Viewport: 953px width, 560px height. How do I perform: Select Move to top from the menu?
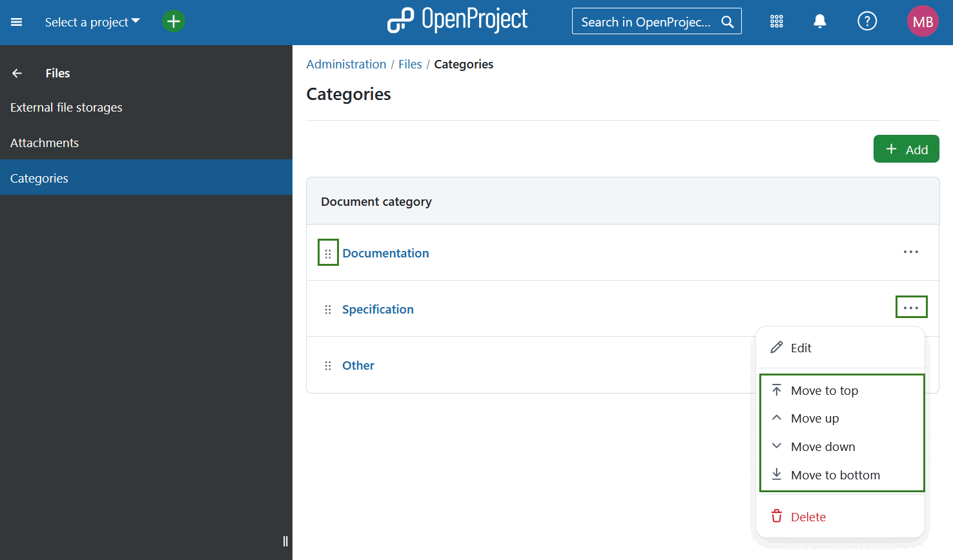coord(825,390)
